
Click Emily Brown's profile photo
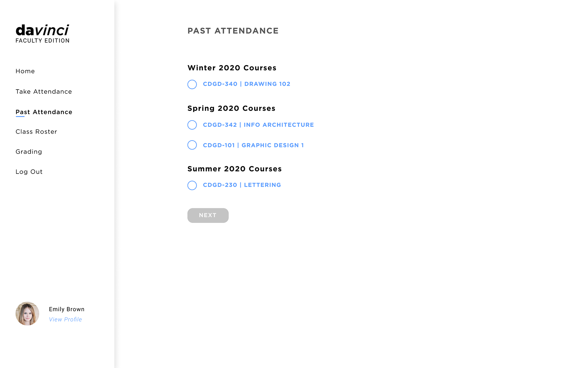coord(27,313)
